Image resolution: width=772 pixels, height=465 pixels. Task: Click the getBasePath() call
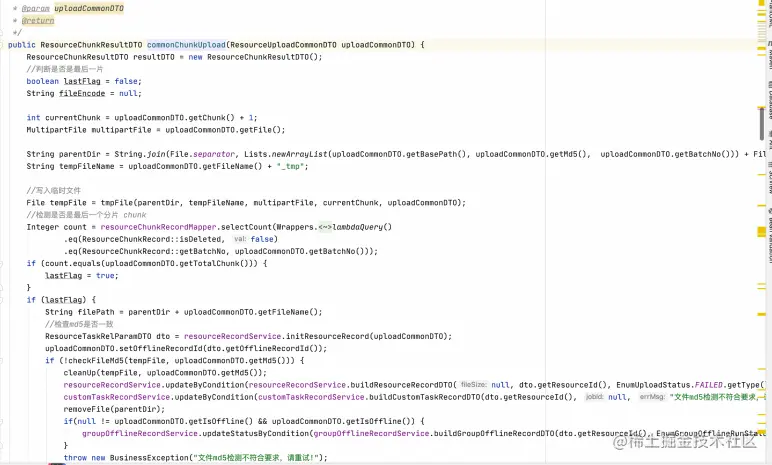click(438, 154)
